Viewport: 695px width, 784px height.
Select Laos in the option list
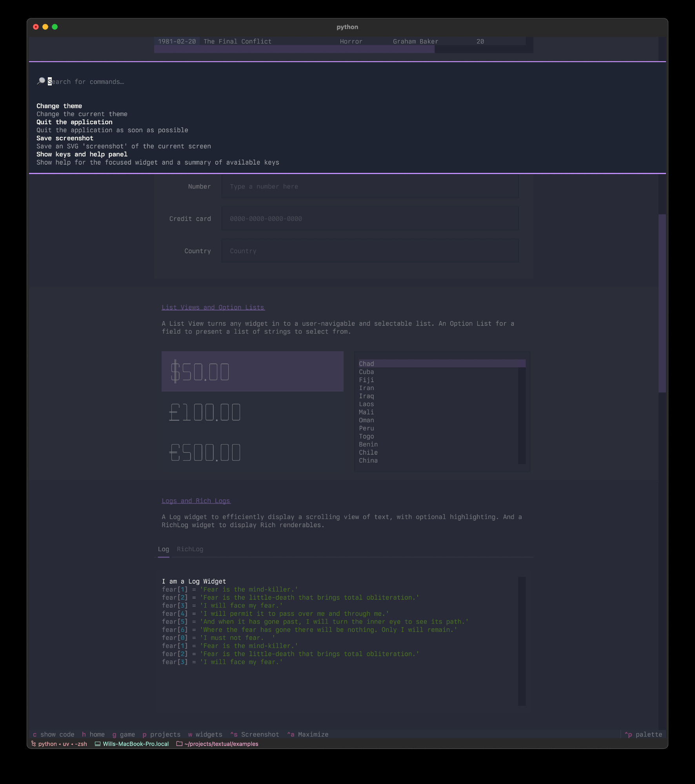[x=438, y=404]
